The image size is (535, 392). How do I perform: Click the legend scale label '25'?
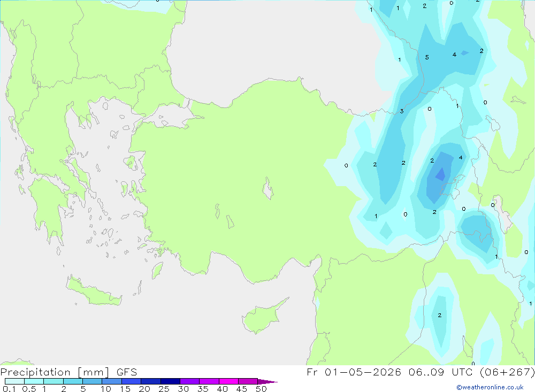click(x=164, y=389)
